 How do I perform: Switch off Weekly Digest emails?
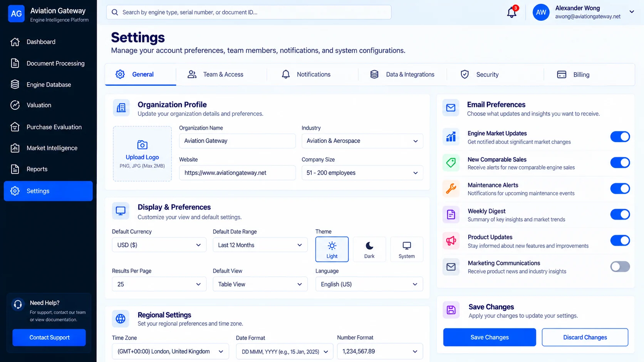(x=620, y=214)
